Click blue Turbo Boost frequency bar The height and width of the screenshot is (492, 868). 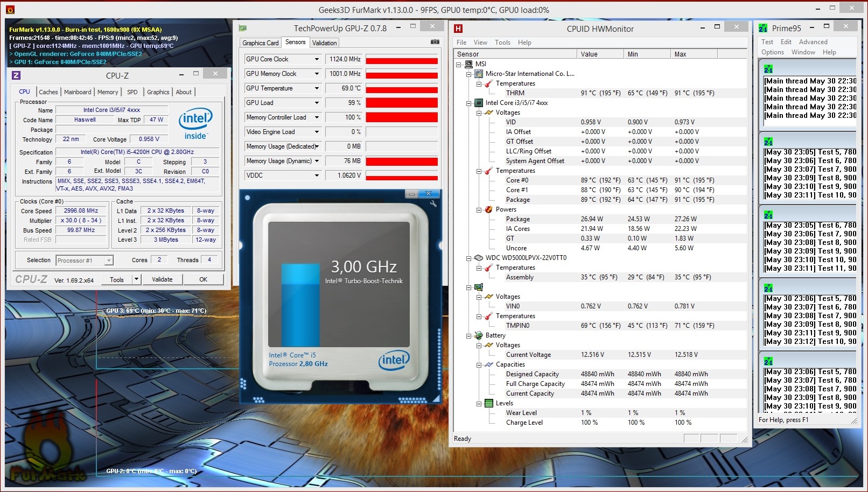(300, 305)
